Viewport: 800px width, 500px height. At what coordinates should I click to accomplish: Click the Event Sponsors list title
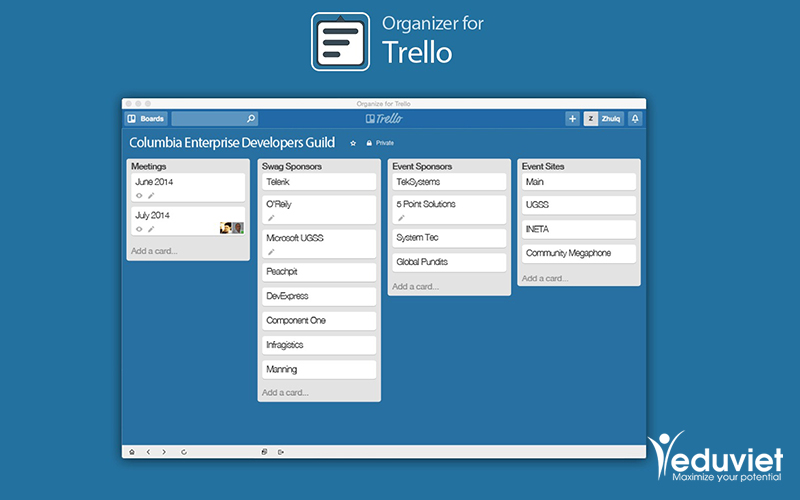[422, 166]
